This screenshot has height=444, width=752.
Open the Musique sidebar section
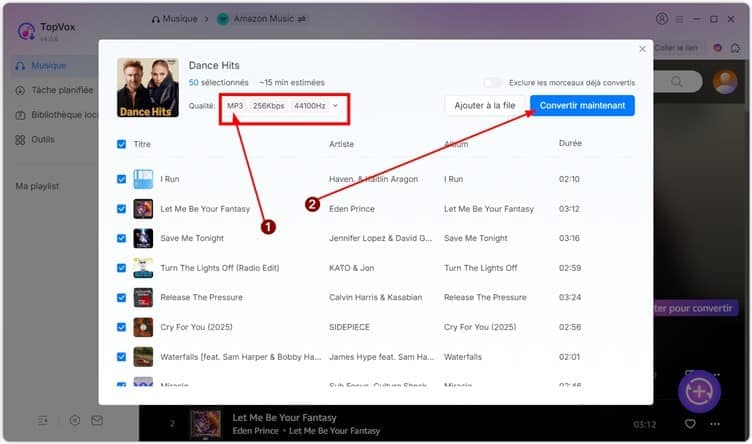[x=54, y=65]
